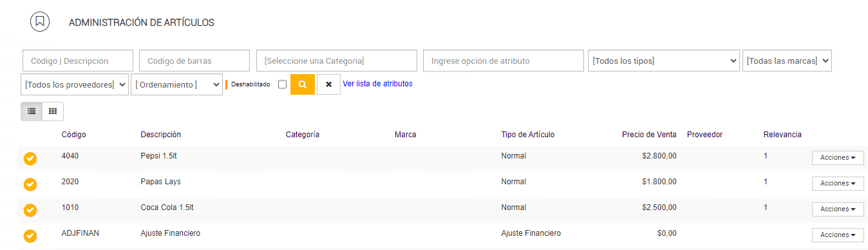Click the Categoría column header

[303, 135]
